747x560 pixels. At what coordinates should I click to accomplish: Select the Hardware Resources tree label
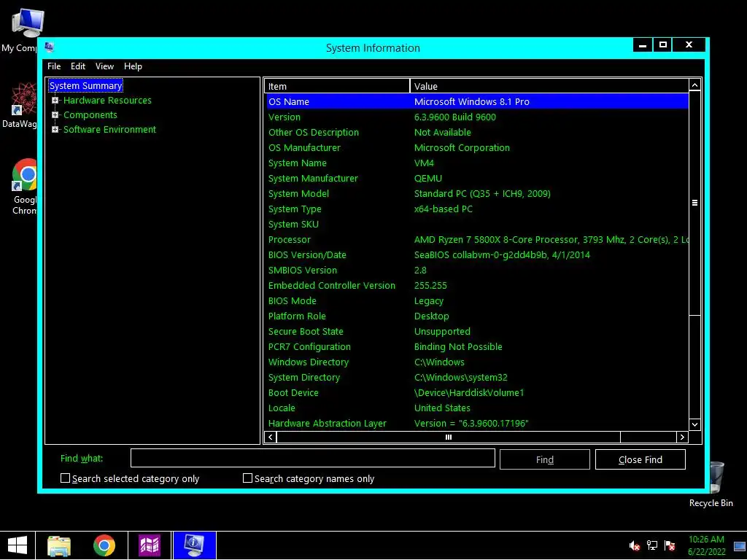coord(107,101)
